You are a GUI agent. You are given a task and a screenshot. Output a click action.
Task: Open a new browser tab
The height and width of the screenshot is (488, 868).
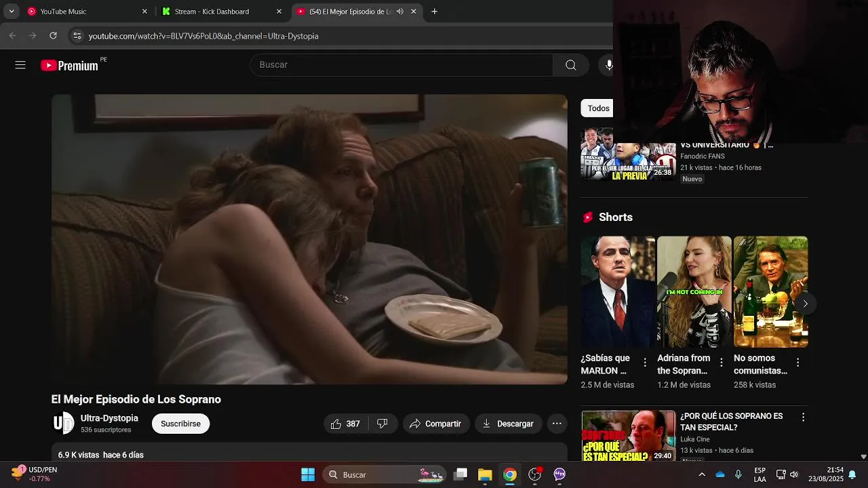pyautogui.click(x=435, y=12)
